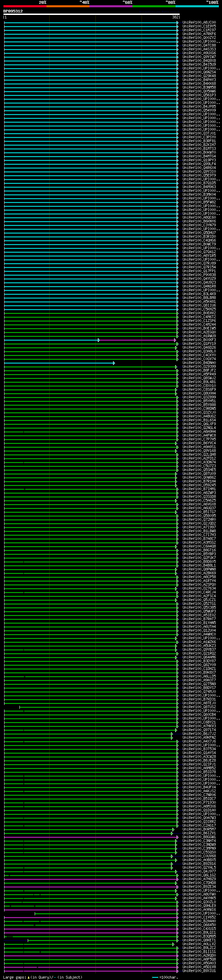Select hit label UniRef100_A1RWU9
222x980 pixels.
[199, 336]
